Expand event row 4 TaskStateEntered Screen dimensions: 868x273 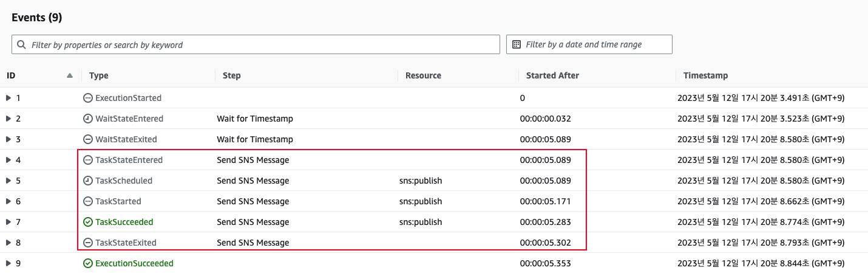[x=8, y=160]
